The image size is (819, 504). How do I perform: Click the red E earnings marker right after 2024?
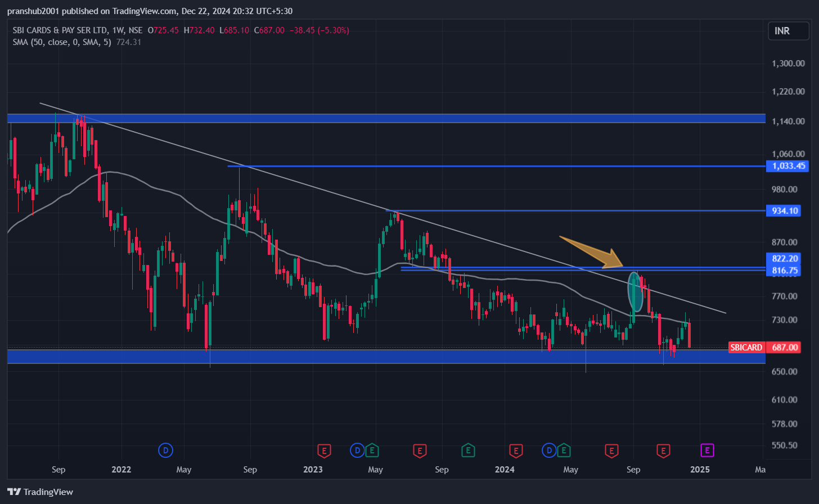coord(516,450)
